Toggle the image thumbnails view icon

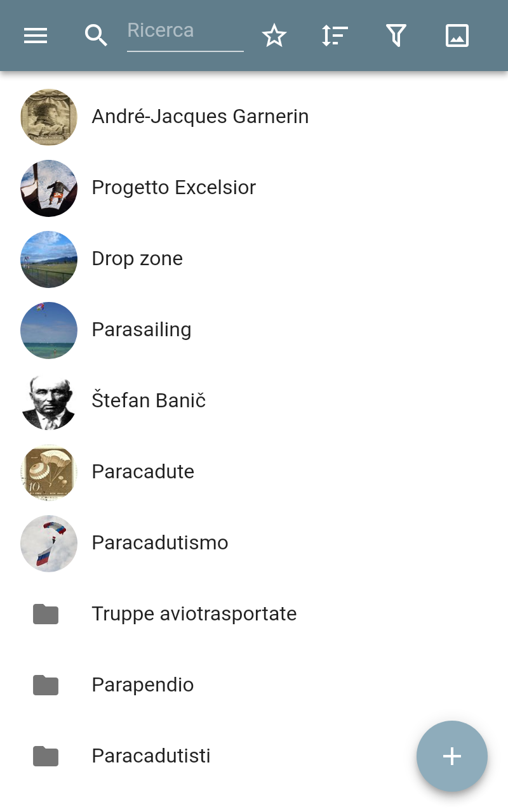coord(457,36)
